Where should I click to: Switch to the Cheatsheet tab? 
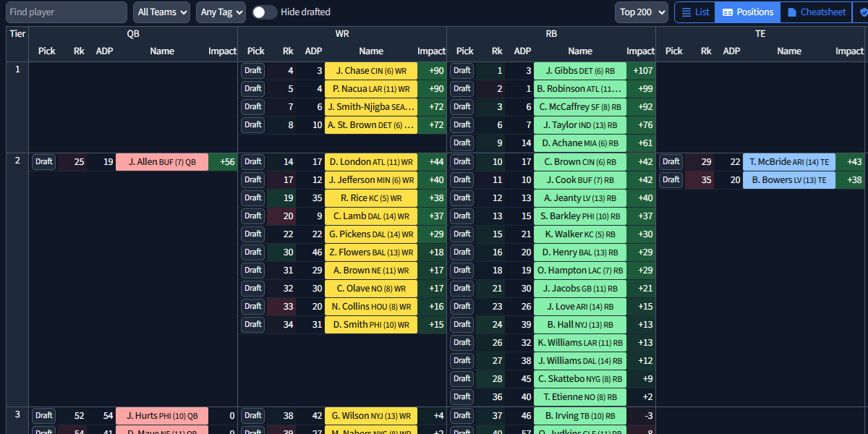[x=817, y=12]
